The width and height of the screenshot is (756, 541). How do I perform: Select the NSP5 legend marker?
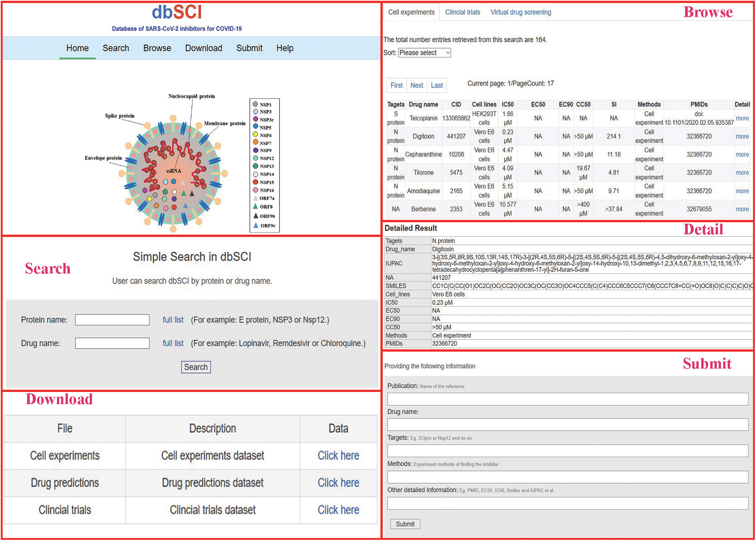point(255,126)
